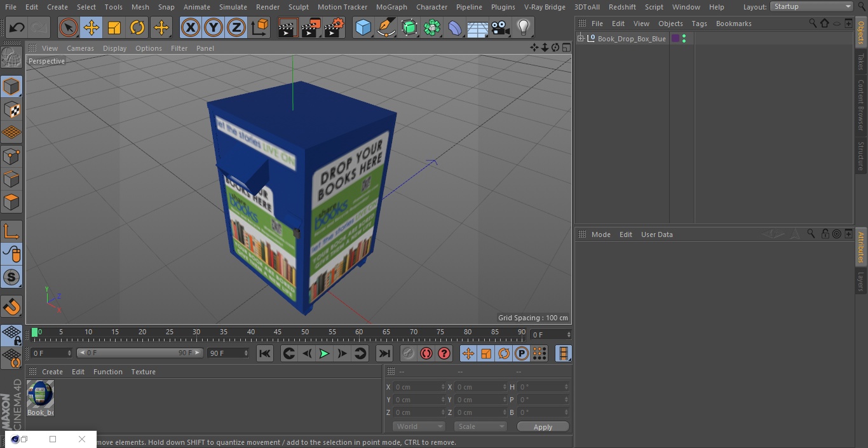868x448 pixels.
Task: Toggle the coordinate system icon
Action: pyautogui.click(x=260, y=27)
